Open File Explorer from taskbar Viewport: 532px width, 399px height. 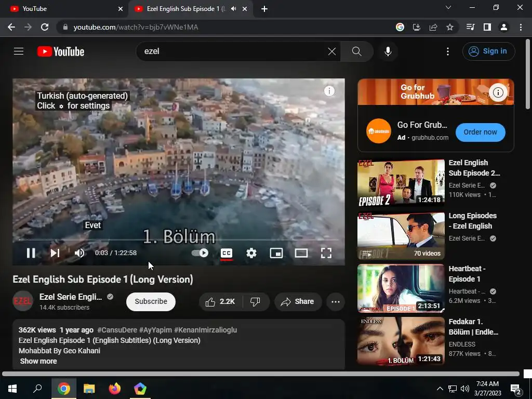(x=89, y=389)
